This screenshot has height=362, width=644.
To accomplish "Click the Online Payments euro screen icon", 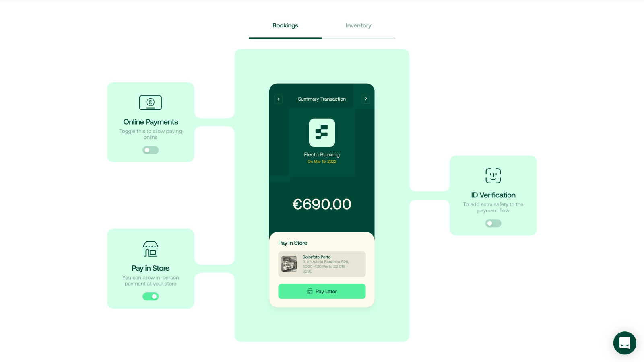I will tap(151, 103).
